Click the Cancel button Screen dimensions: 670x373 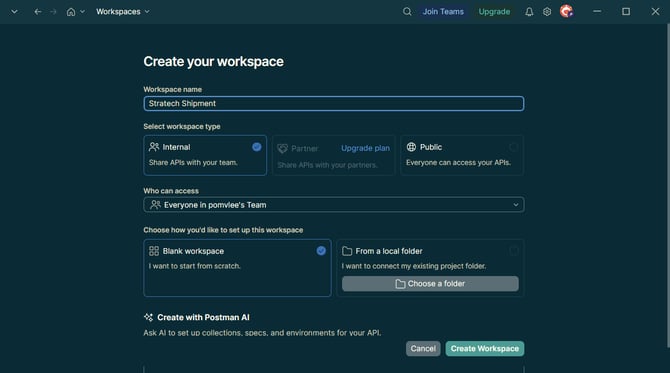(423, 349)
